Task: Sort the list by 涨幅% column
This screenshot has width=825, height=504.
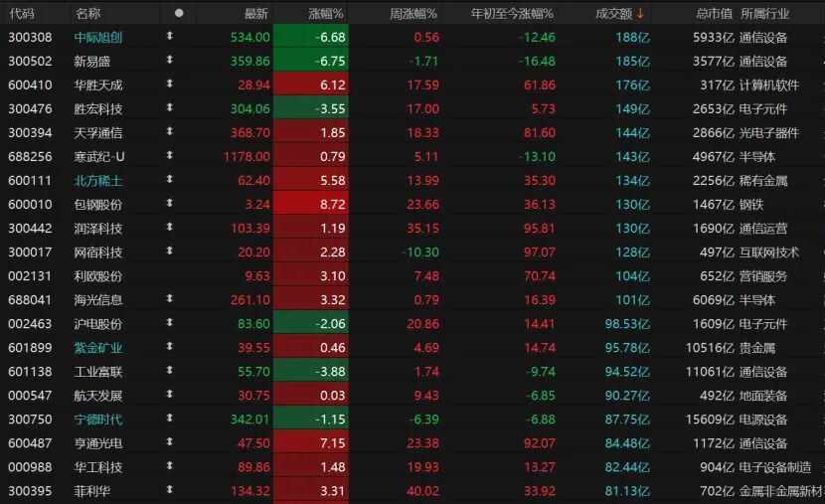Action: [325, 13]
